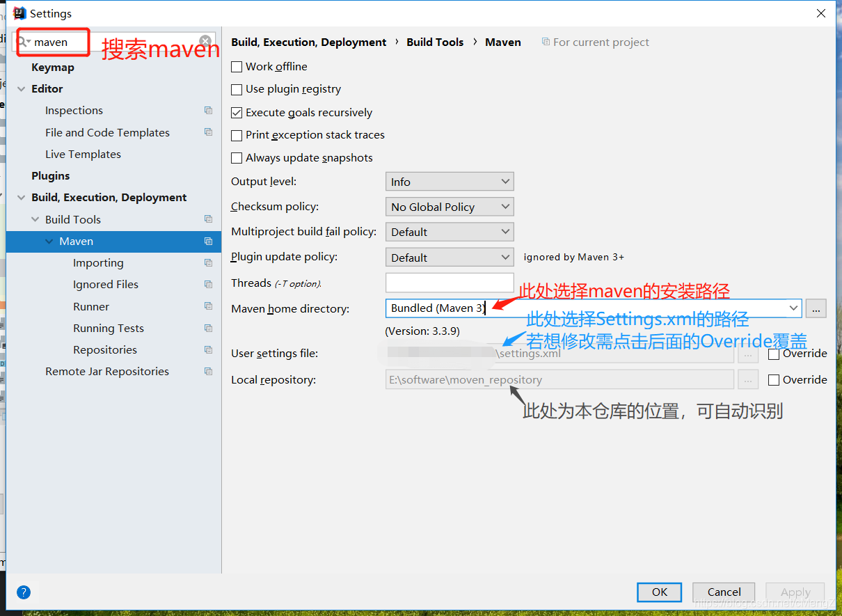Screen dimensions: 842x616
Task: Click the Cancel button
Action: 724,592
